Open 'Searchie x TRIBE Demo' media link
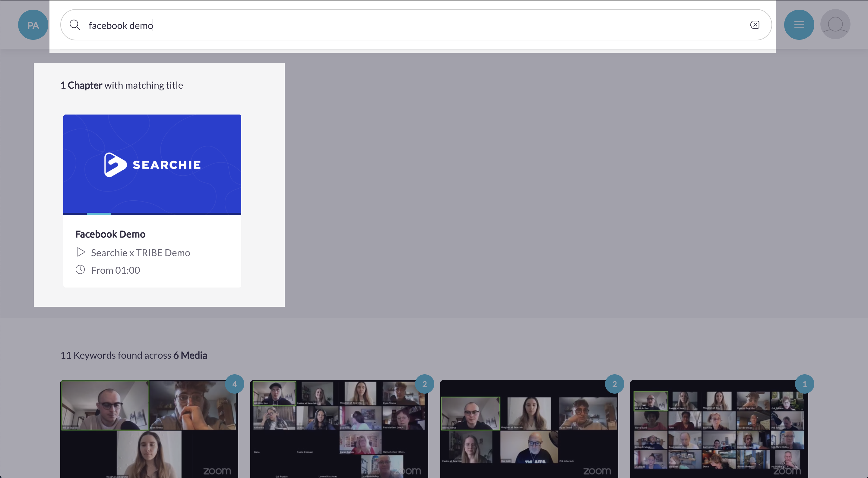The image size is (868, 478). click(x=141, y=253)
